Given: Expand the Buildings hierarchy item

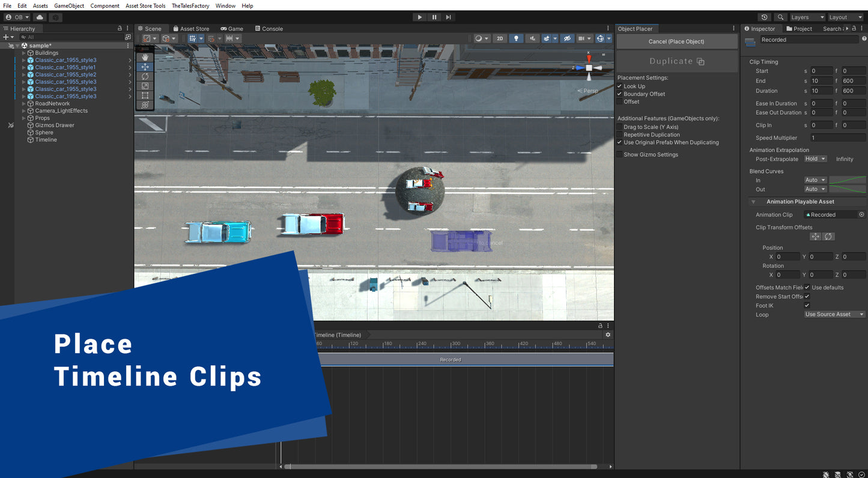Looking at the screenshot, I should [24, 53].
